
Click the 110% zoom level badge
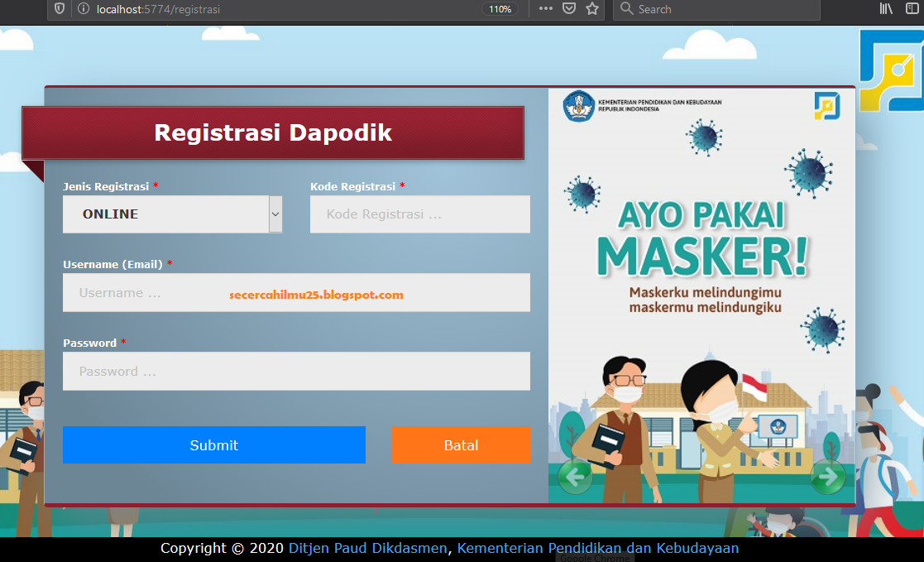click(500, 9)
